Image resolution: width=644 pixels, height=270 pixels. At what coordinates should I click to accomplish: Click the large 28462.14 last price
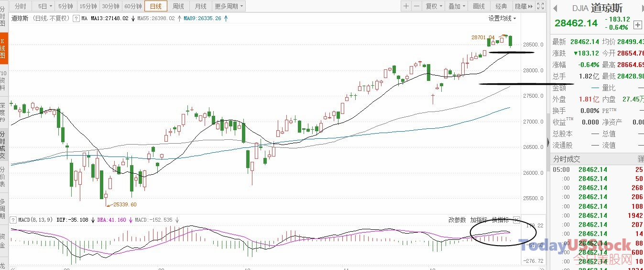click(576, 23)
